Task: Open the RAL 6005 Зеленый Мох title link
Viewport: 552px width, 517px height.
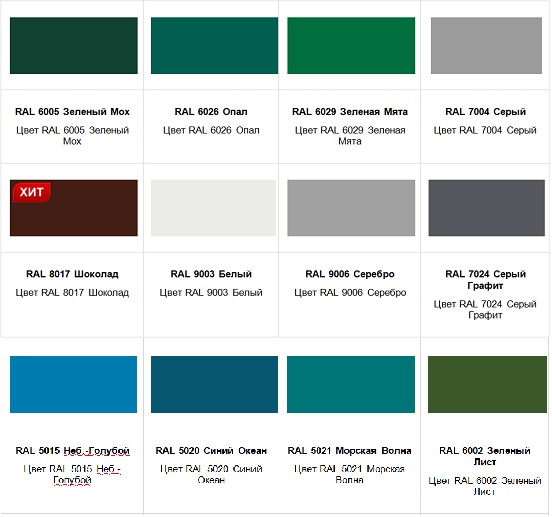Action: tap(73, 112)
